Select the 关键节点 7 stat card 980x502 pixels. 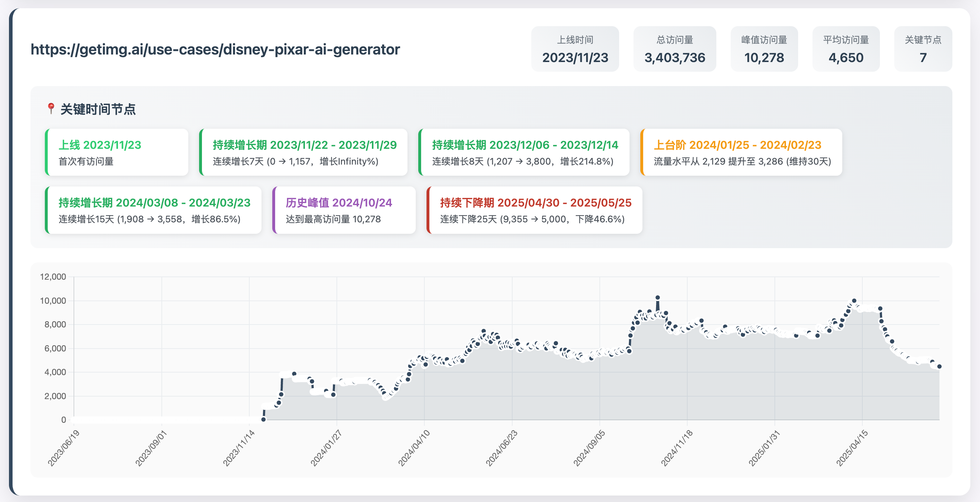tap(923, 49)
